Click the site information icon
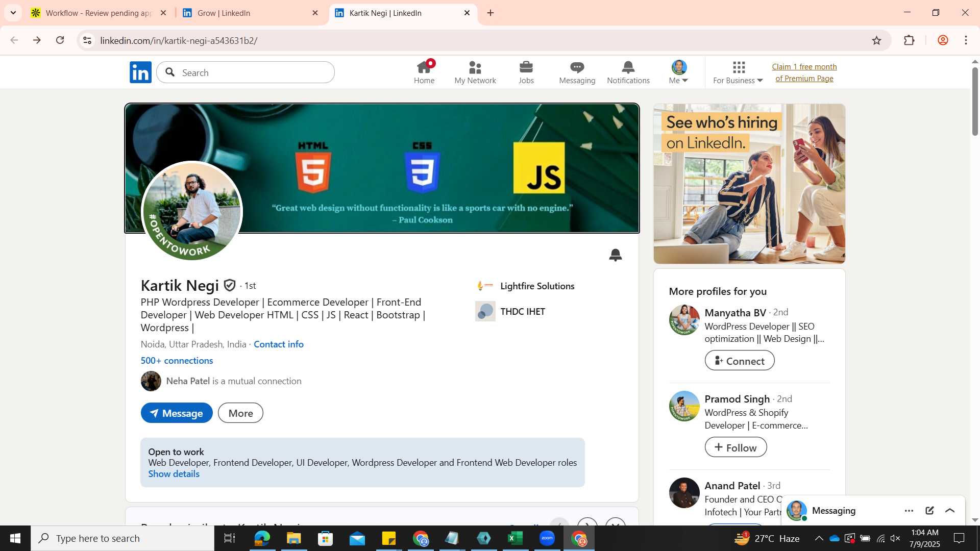This screenshot has height=551, width=980. 87,40
